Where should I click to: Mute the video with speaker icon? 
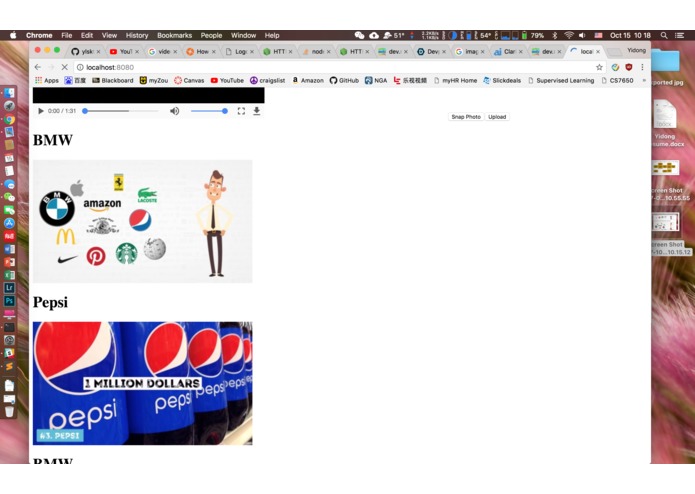point(175,111)
